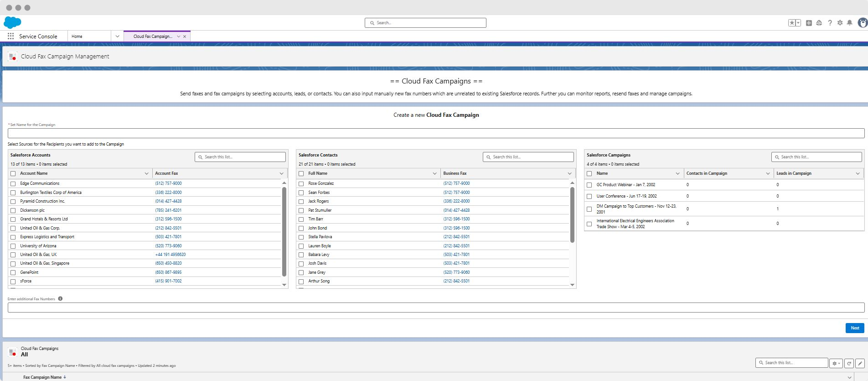Click the Favorites star icon
This screenshot has height=381, width=868.
pos(792,23)
